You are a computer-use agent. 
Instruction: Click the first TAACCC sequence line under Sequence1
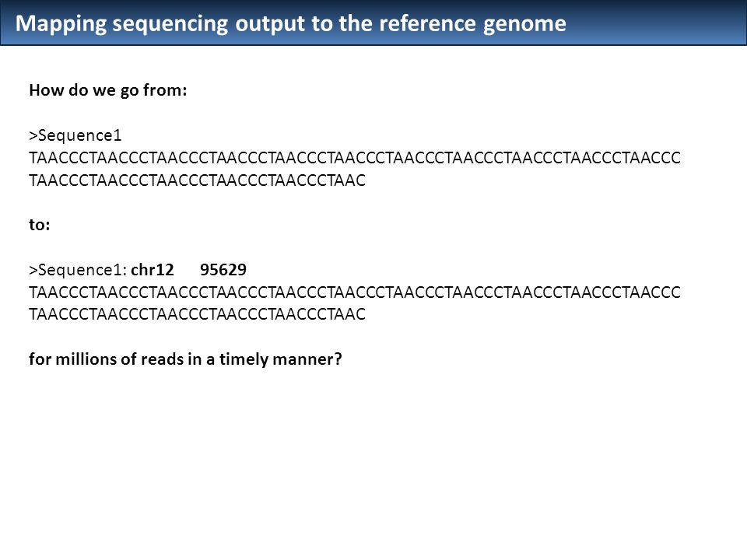tap(355, 158)
